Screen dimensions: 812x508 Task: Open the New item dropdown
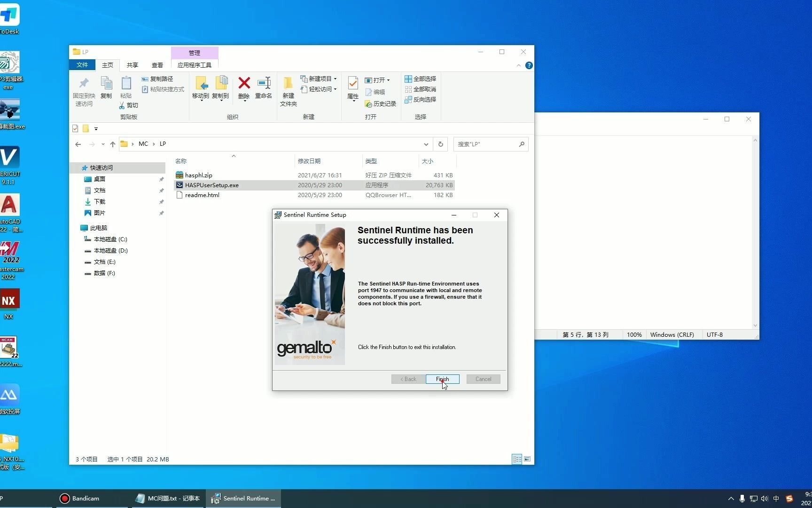[319, 79]
